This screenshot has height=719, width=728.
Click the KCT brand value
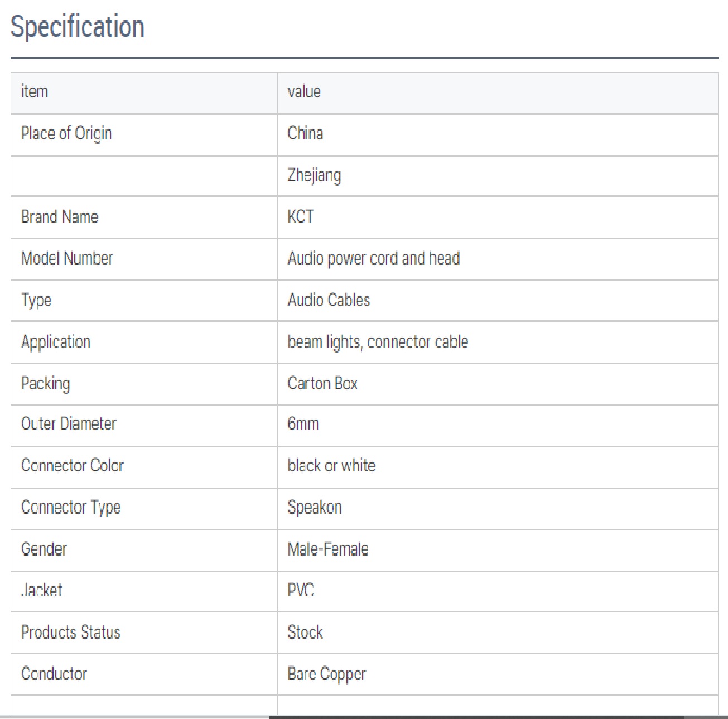(x=301, y=216)
